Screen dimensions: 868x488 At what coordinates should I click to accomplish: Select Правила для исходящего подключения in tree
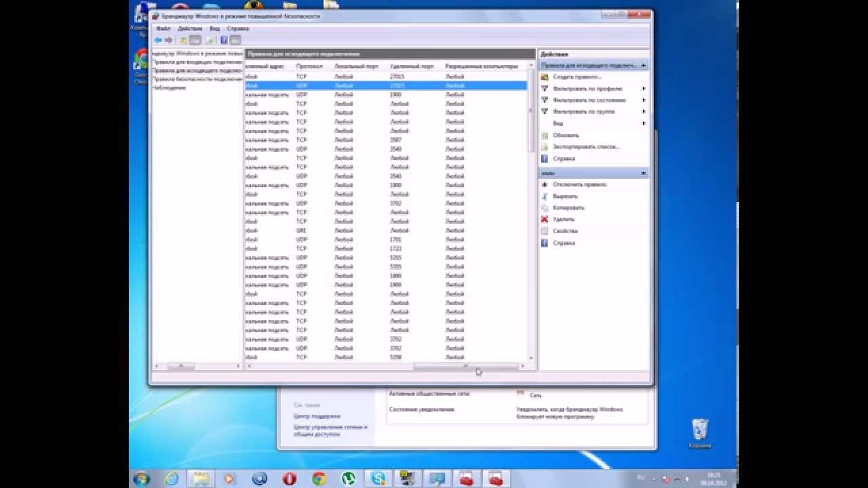(197, 70)
